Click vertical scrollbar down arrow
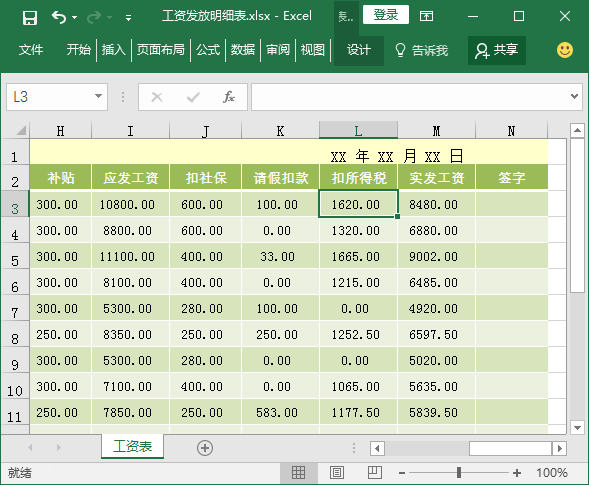589x485 pixels. click(x=577, y=428)
